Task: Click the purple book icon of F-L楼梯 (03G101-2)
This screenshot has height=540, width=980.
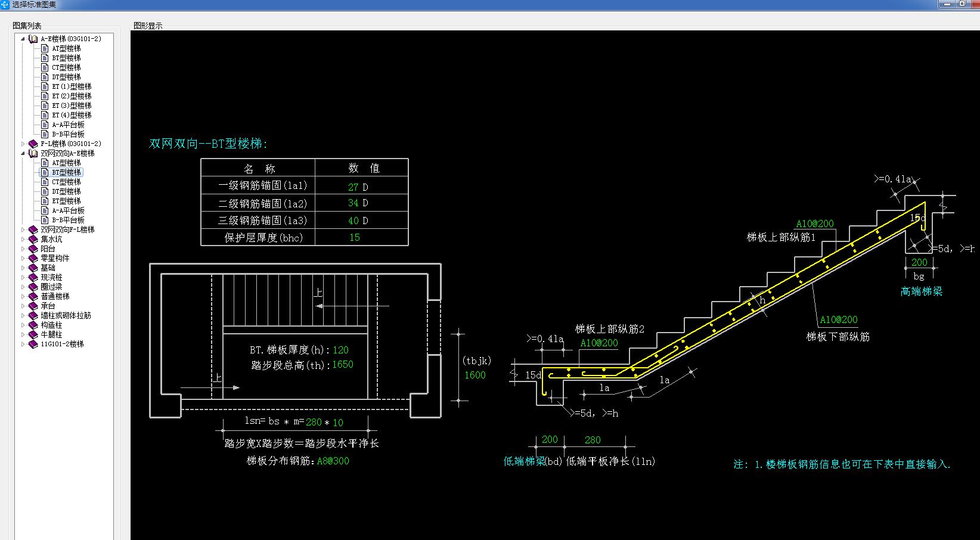Action: [x=33, y=144]
